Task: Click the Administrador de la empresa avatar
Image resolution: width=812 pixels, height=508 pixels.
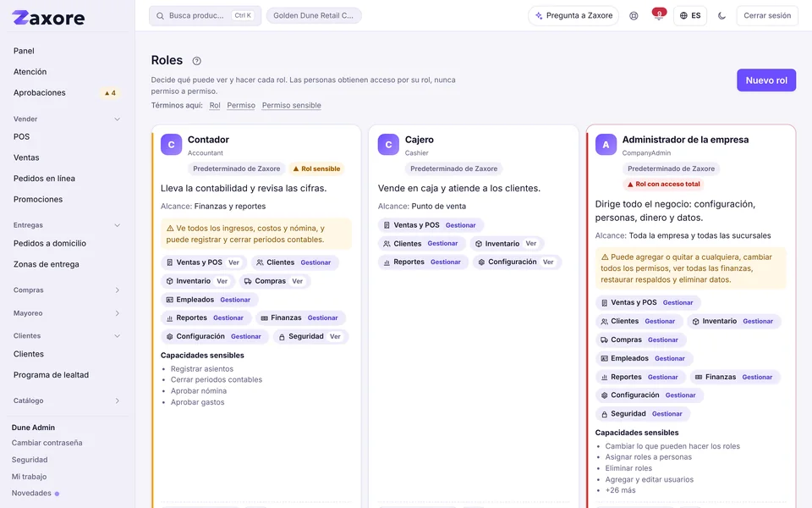Action: (606, 145)
